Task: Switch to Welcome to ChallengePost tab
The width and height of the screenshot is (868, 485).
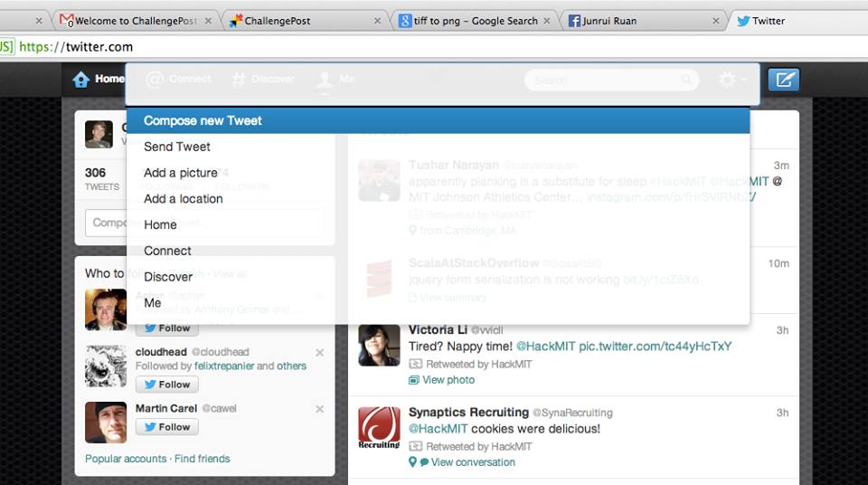Action: click(136, 21)
